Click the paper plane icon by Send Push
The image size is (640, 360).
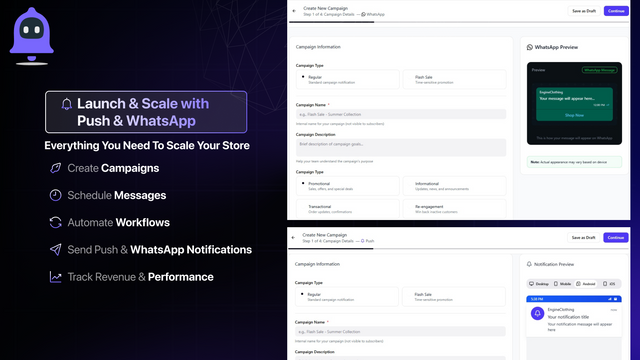coord(56,249)
